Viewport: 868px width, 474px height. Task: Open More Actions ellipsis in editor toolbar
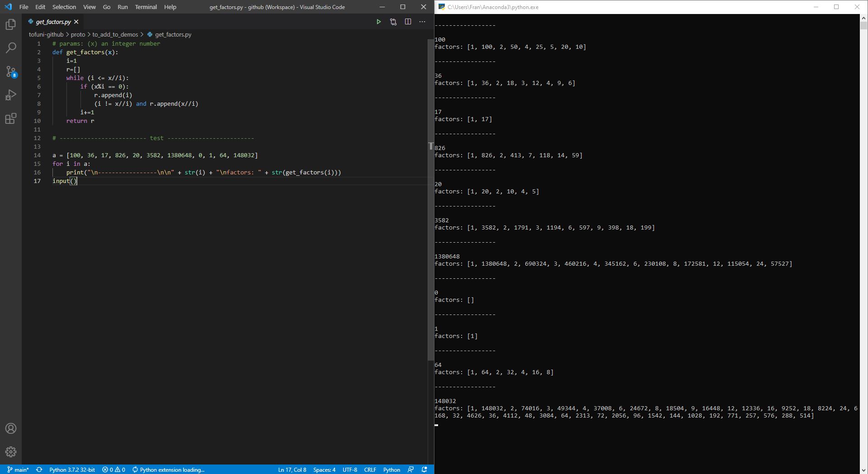[x=422, y=22]
